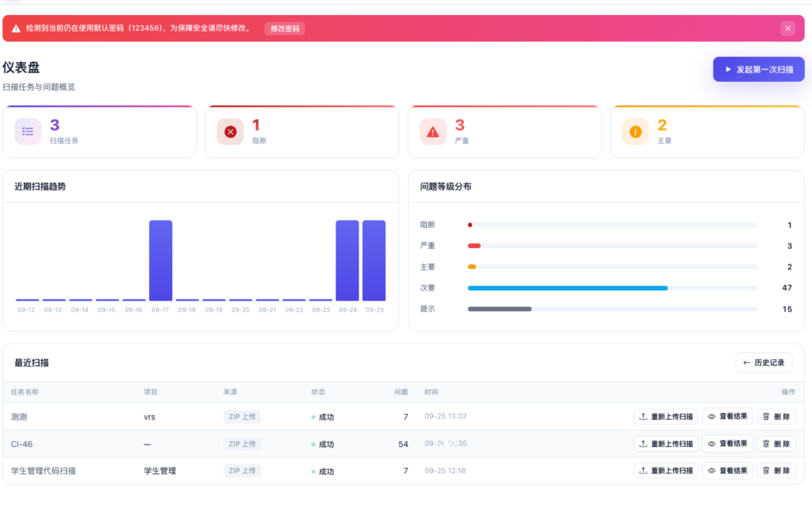Image resolution: width=812 pixels, height=517 pixels.
Task: Click the scan tasks list icon
Action: coord(28,132)
